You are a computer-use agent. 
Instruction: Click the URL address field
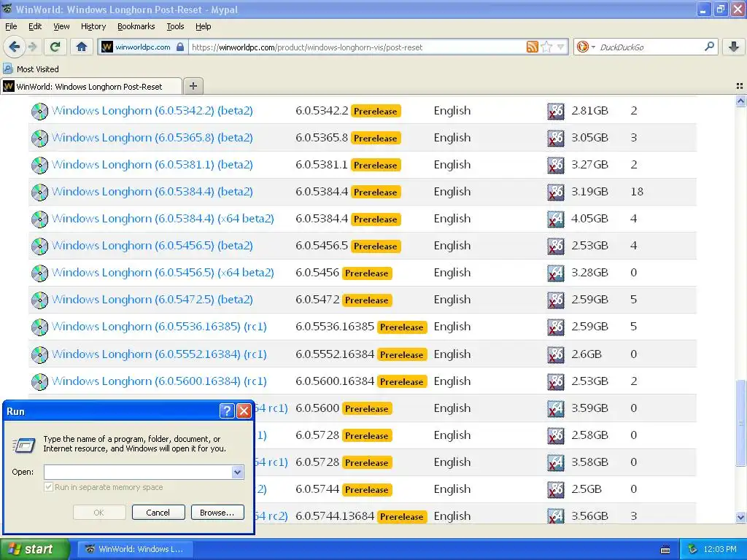[356, 47]
